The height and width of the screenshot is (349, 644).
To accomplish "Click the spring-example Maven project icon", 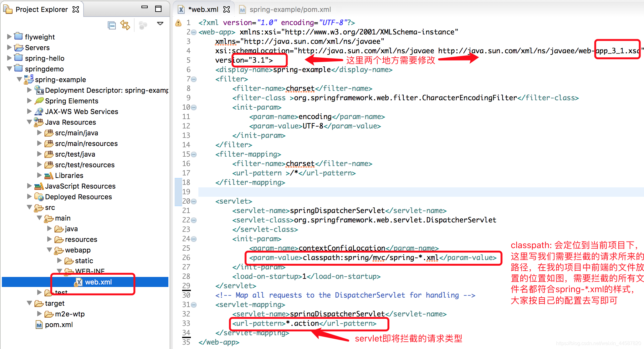I will coord(29,79).
